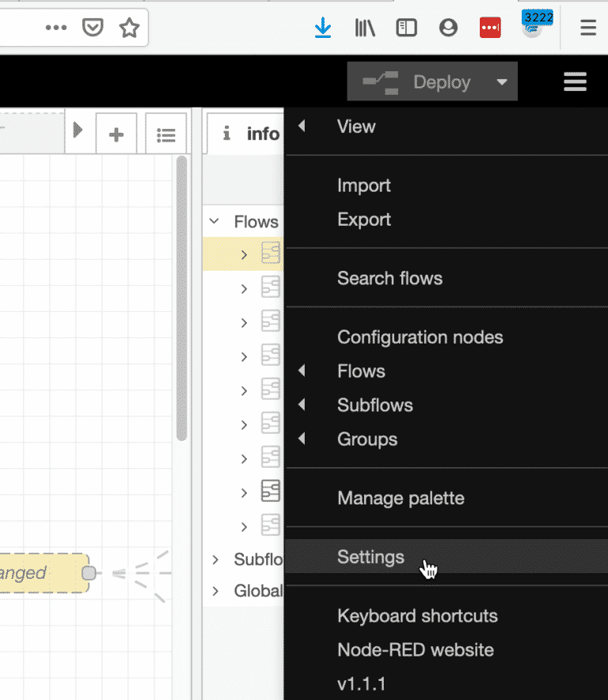
Task: Open Keyboard shortcuts menu item
Action: point(446,615)
